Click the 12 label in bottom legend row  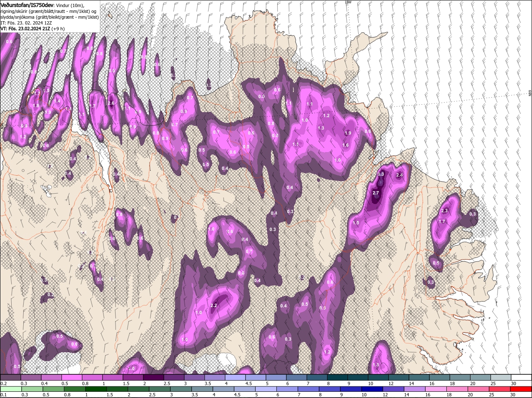pyautogui.click(x=384, y=395)
